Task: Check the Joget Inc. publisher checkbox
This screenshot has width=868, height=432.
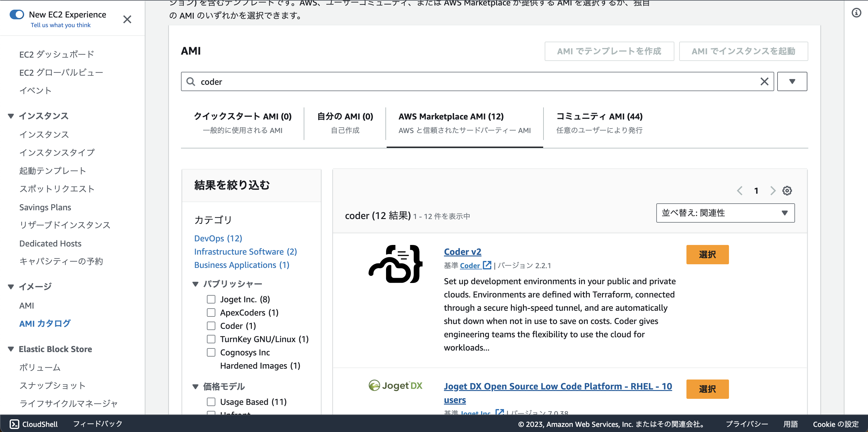Action: (x=211, y=299)
